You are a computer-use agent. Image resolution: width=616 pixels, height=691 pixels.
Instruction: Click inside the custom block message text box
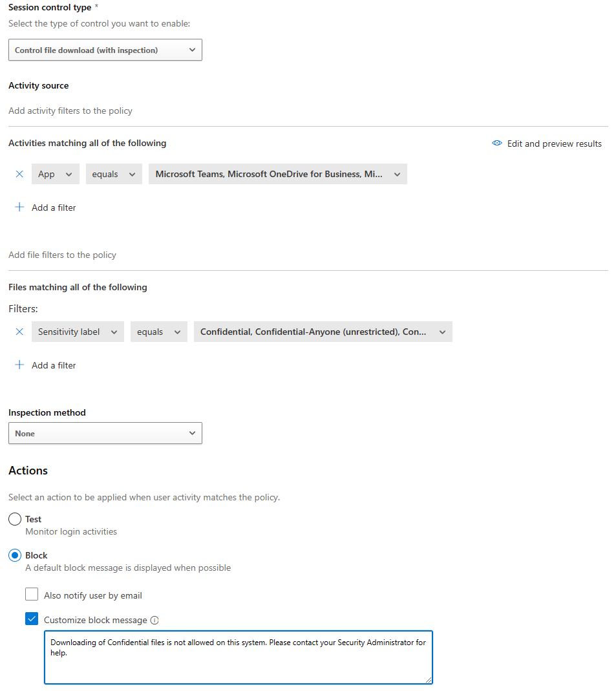pos(239,657)
